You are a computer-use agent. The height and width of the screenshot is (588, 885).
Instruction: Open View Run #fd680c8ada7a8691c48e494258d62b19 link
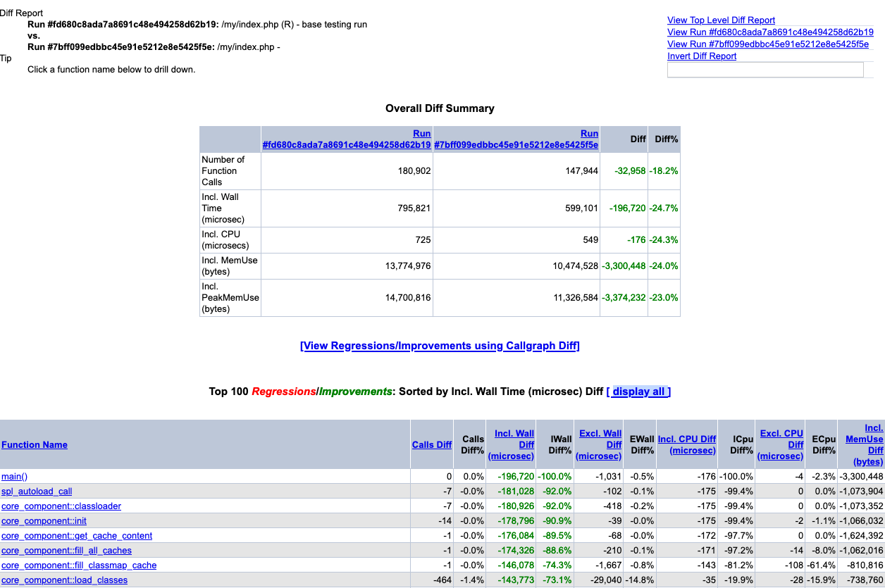(x=770, y=32)
